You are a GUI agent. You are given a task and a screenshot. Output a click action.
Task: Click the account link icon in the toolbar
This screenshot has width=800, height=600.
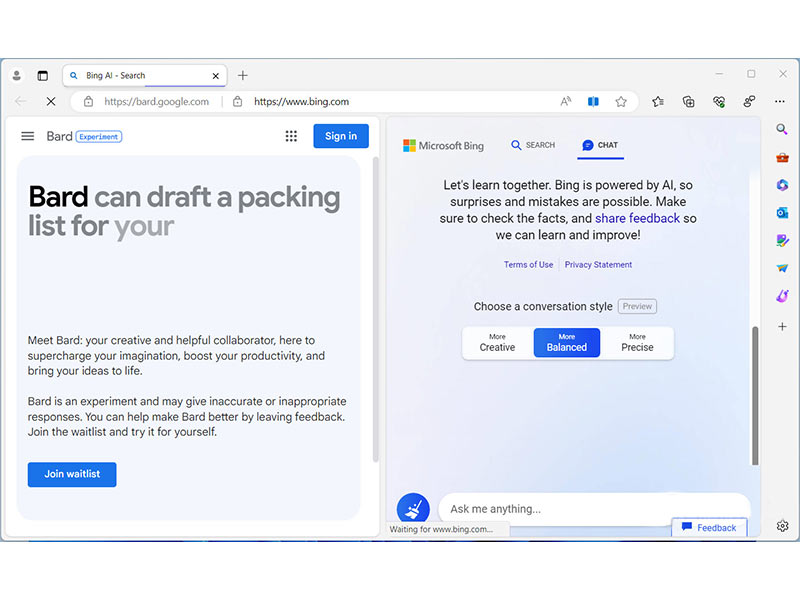[x=749, y=102]
